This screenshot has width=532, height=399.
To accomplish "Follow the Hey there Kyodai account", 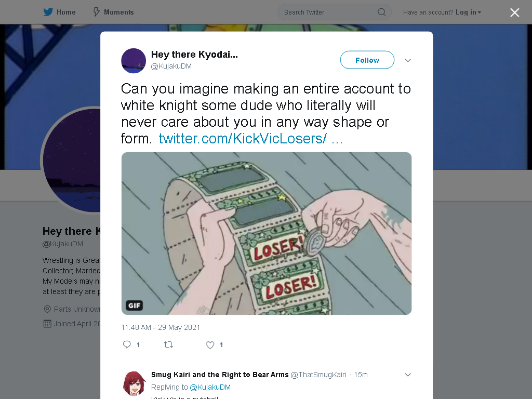I will coord(367,60).
